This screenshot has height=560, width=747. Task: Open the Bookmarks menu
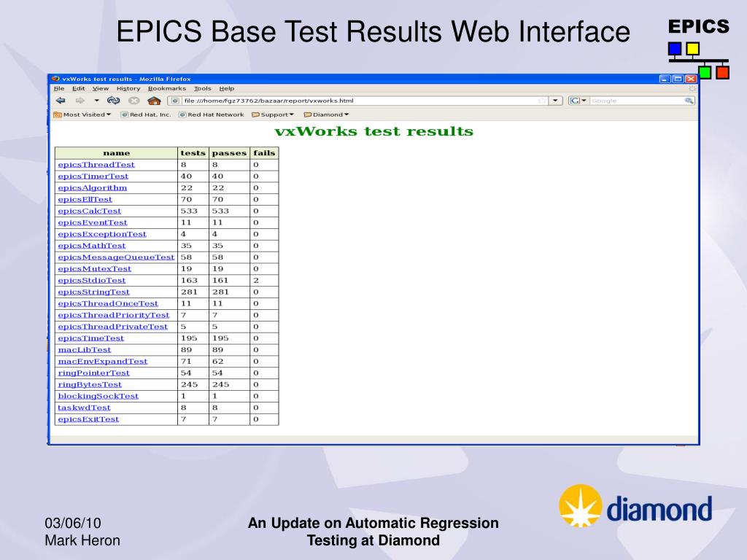point(167,88)
